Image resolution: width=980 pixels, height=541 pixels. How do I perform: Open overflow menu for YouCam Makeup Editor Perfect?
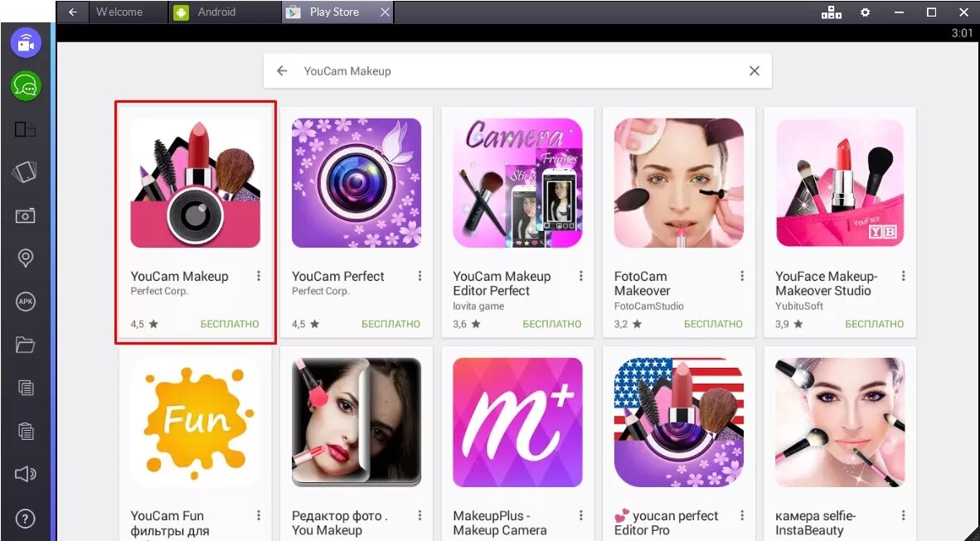click(581, 276)
